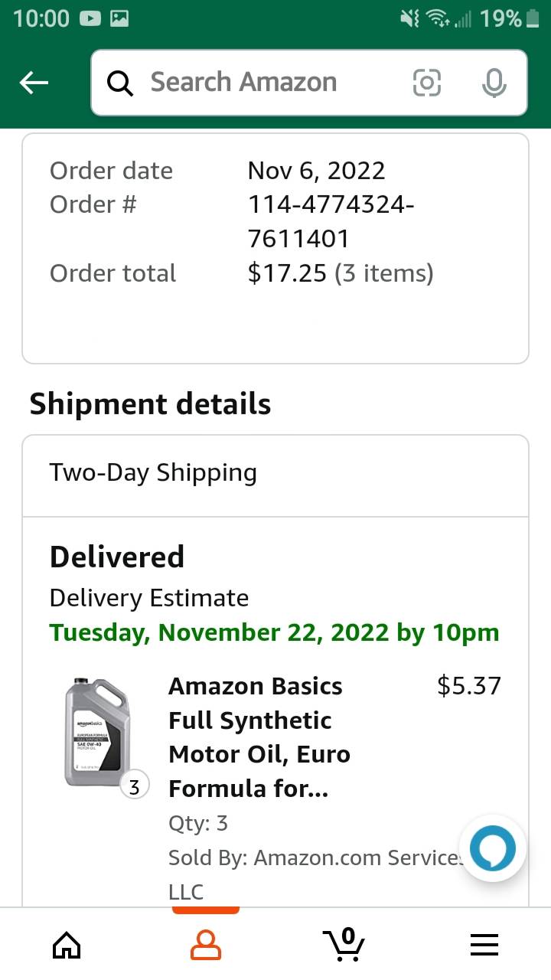Go to Home tab
This screenshot has width=551, height=980.
[67, 946]
